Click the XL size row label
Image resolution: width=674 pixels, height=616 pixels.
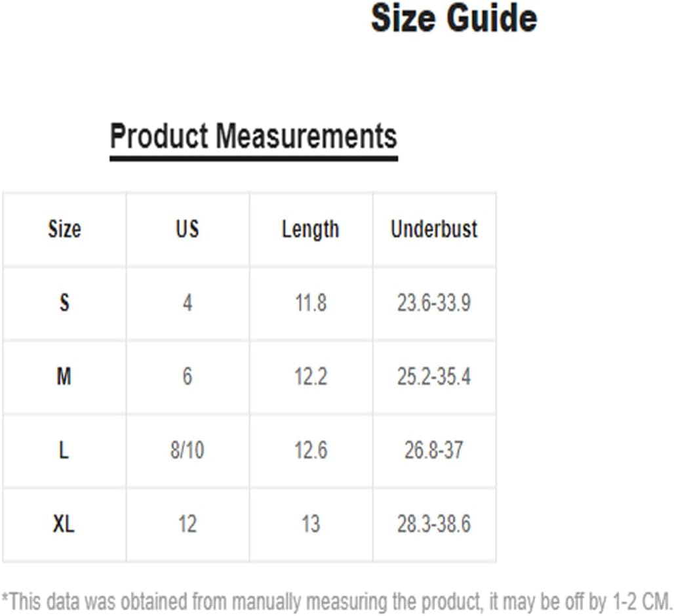pos(64,524)
